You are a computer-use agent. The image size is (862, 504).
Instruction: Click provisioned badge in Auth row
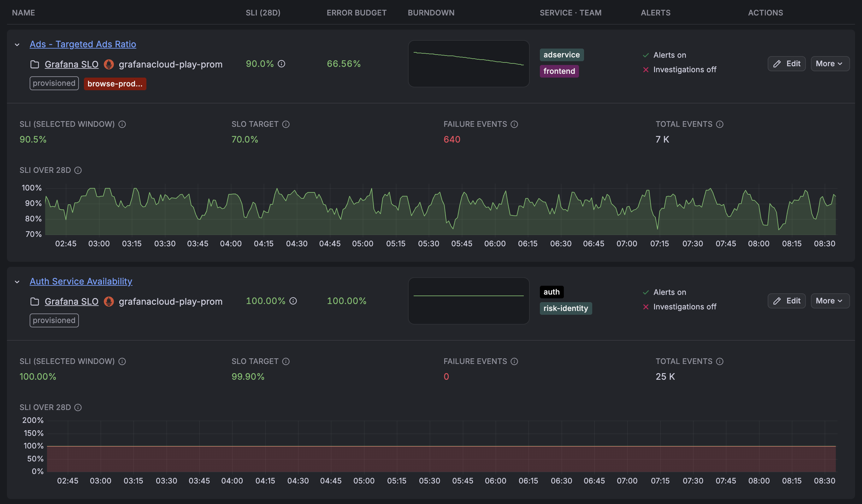click(x=54, y=320)
